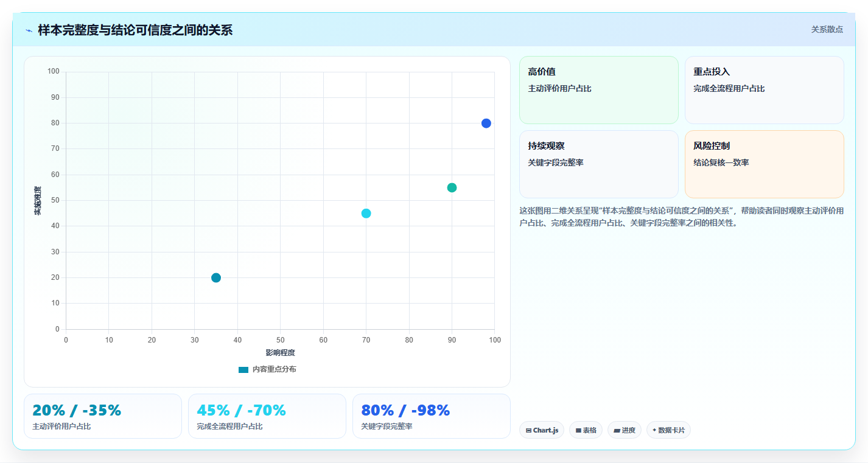Open the 持续观察 quadrant card
The width and height of the screenshot is (868, 463).
click(x=599, y=164)
